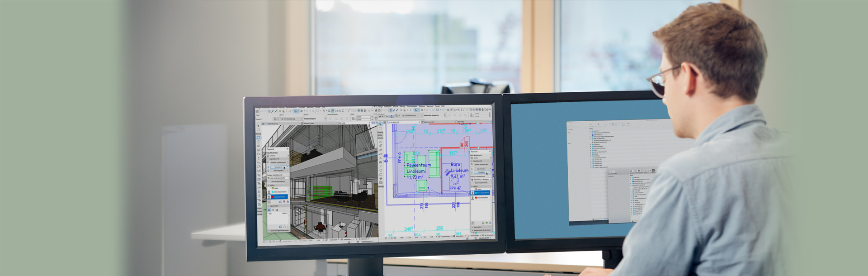Screen dimensions: 868x276
Task: Click the Reservieren button in left Teamwork palette
Action: (278, 167)
